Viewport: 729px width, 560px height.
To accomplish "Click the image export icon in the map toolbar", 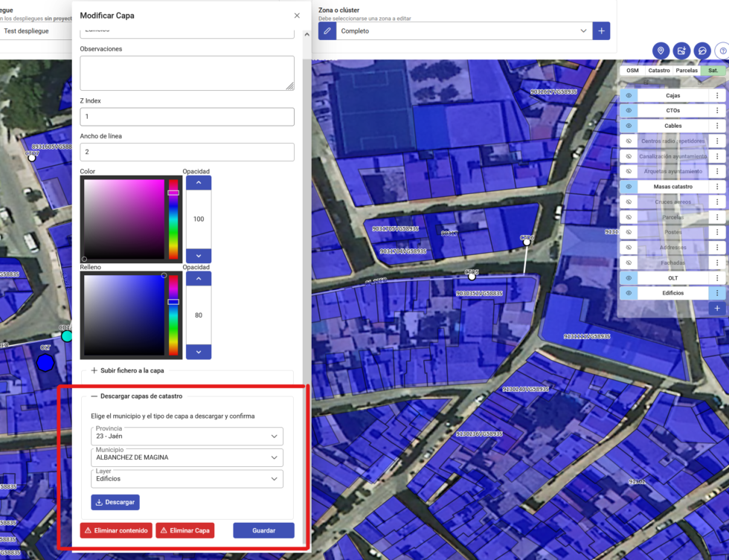I will pyautogui.click(x=682, y=50).
